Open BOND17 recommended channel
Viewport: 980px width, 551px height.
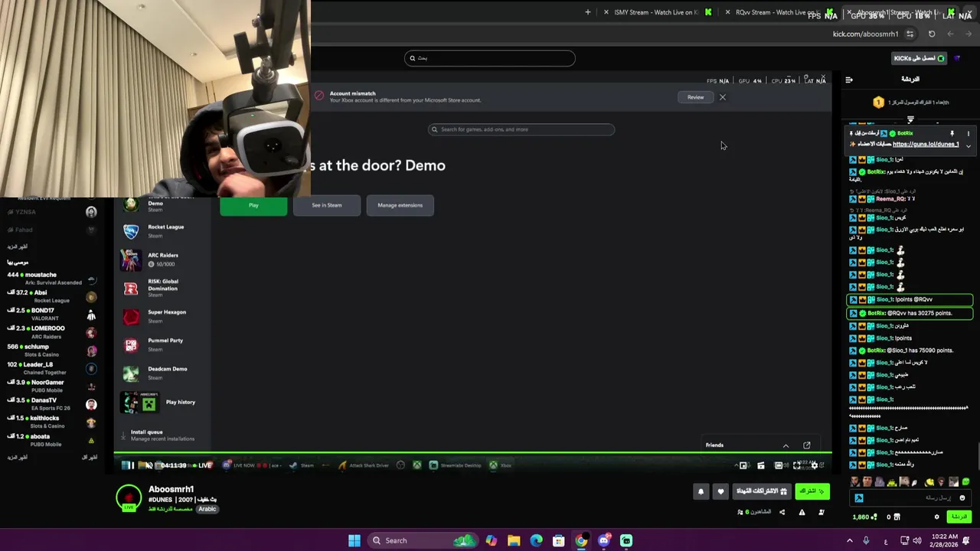click(x=52, y=315)
